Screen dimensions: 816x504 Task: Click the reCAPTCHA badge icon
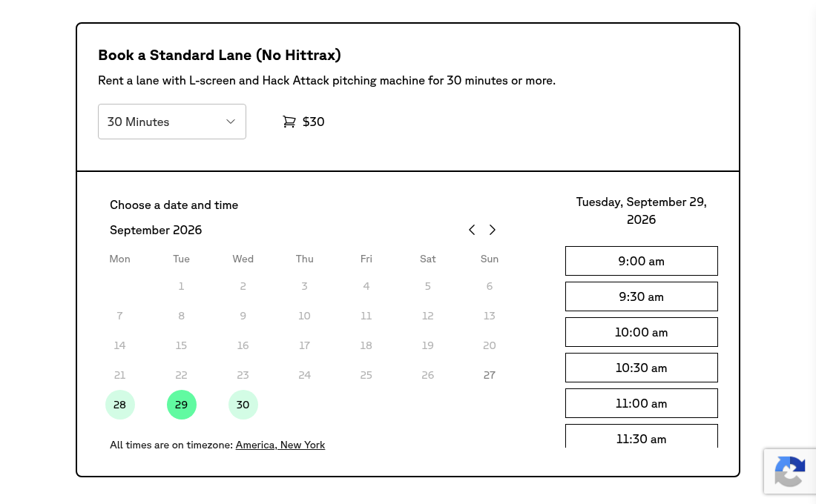click(790, 471)
